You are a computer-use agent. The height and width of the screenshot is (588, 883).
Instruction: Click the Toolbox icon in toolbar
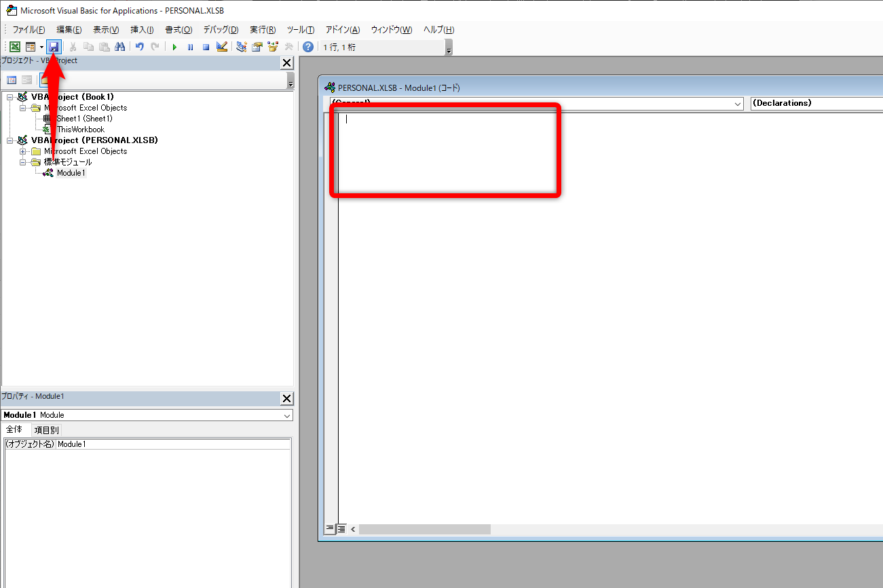click(288, 47)
